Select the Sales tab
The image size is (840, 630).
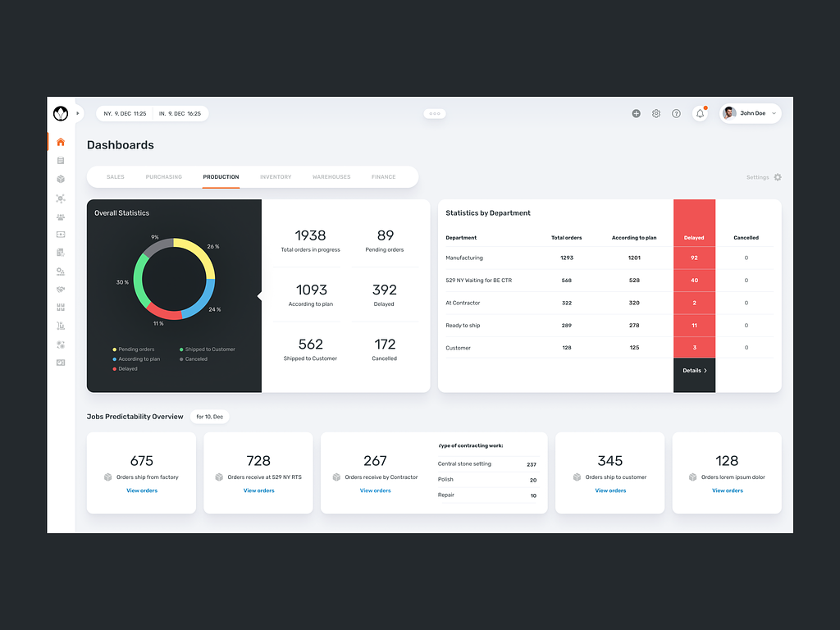(115, 177)
